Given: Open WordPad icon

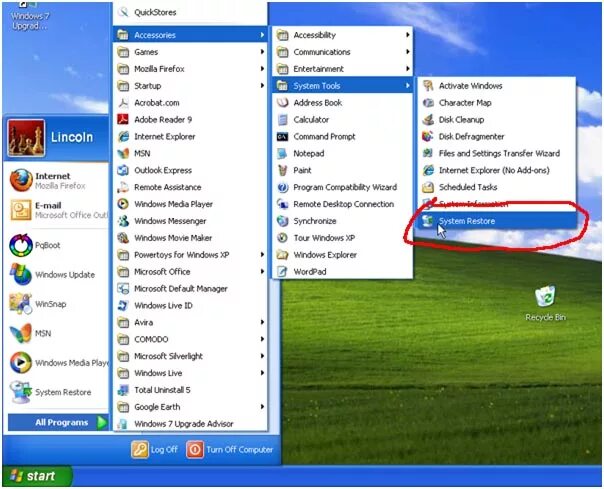Looking at the screenshot, I should (283, 272).
